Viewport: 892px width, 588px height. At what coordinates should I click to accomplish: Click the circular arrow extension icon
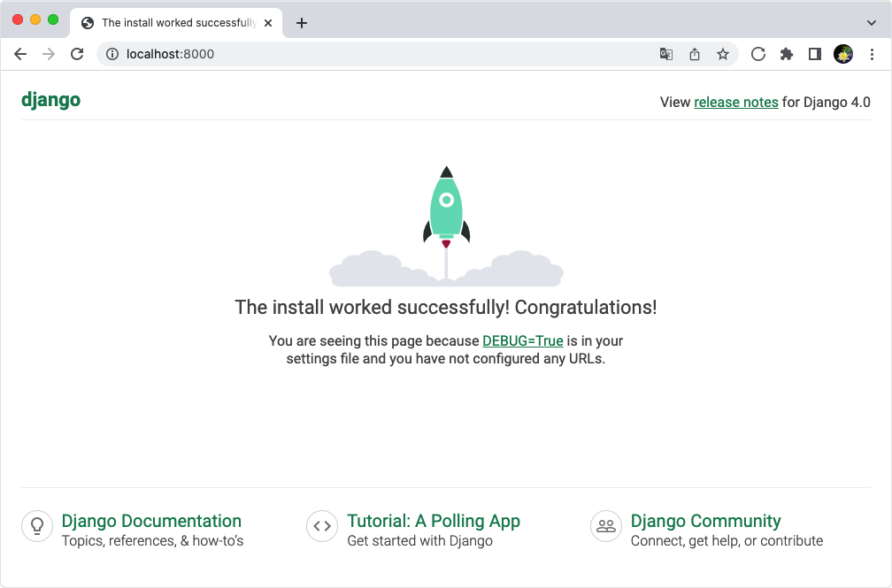click(x=757, y=54)
